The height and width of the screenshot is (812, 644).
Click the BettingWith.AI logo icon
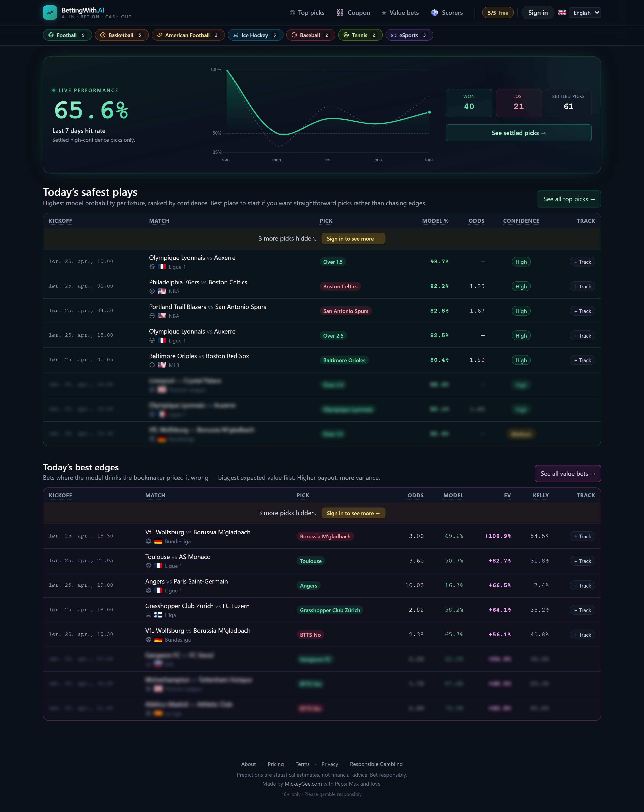tap(50, 13)
